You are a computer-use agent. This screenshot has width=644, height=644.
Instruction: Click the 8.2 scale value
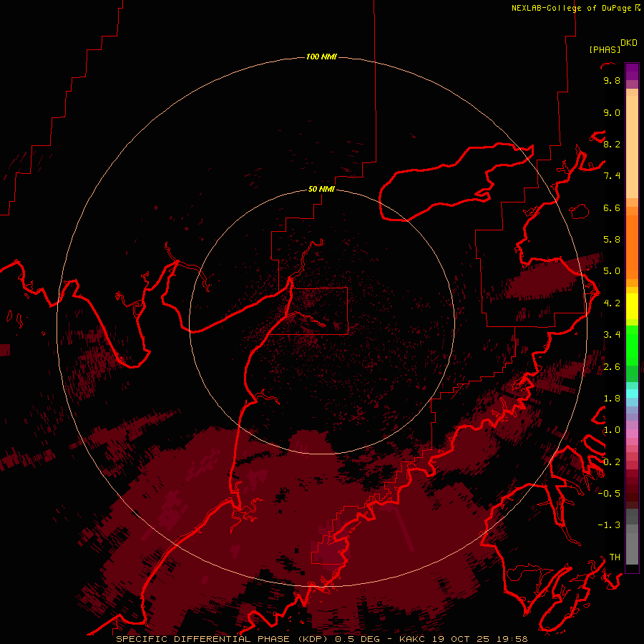coord(612,144)
